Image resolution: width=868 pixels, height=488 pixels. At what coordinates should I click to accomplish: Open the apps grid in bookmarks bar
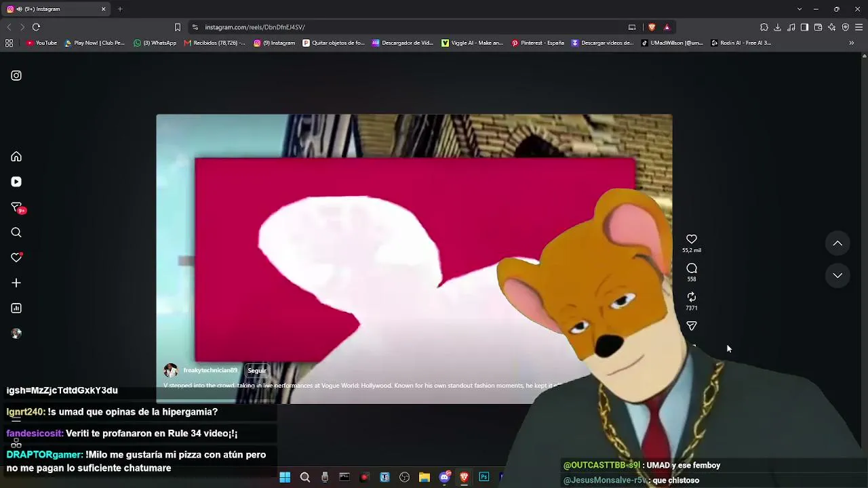(x=9, y=43)
